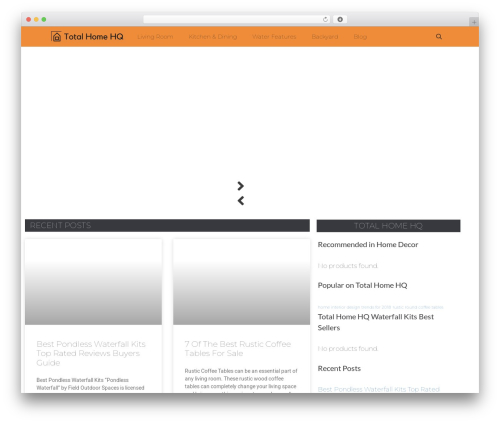Open a new tab with the plus button
This screenshot has width=500, height=423.
[x=474, y=22]
